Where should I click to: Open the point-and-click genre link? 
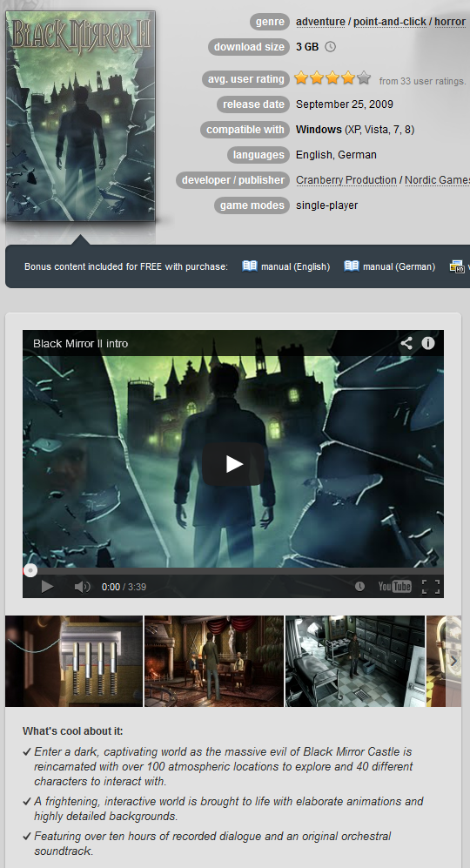point(390,22)
